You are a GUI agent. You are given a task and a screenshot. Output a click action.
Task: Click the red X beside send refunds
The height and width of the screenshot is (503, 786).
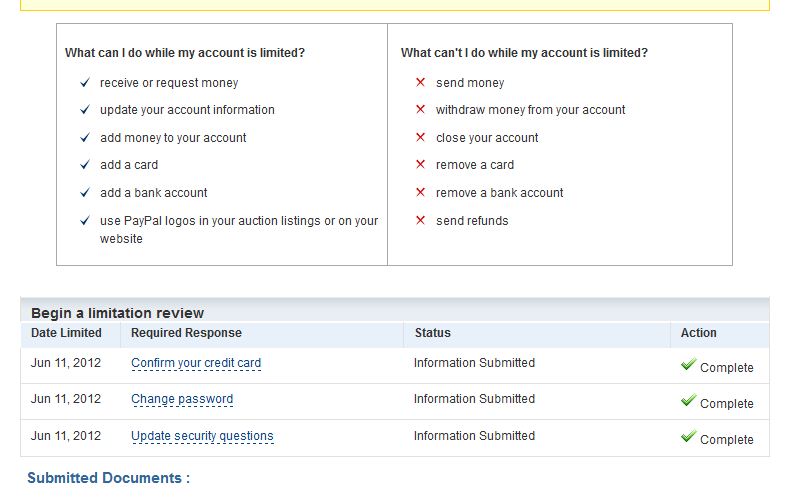421,220
